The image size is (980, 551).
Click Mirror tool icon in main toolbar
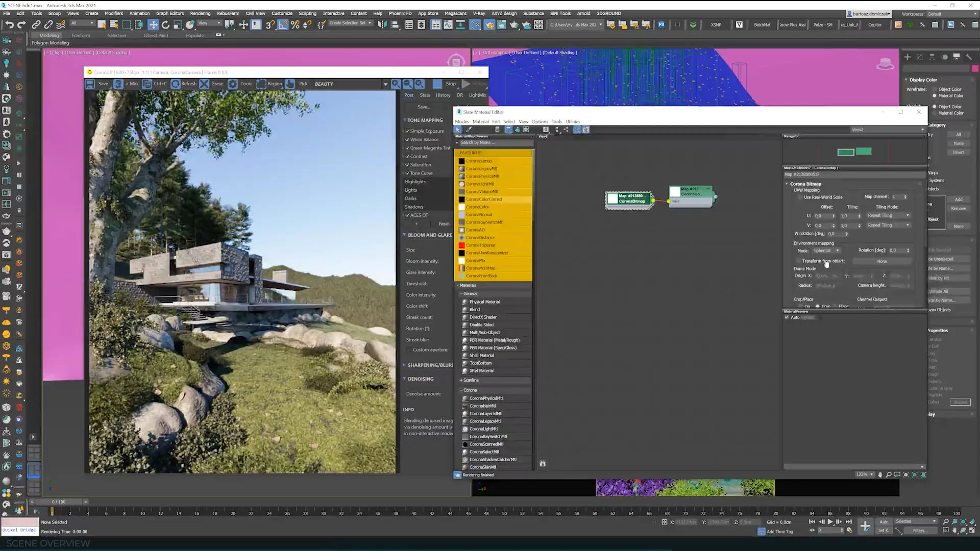[x=382, y=24]
